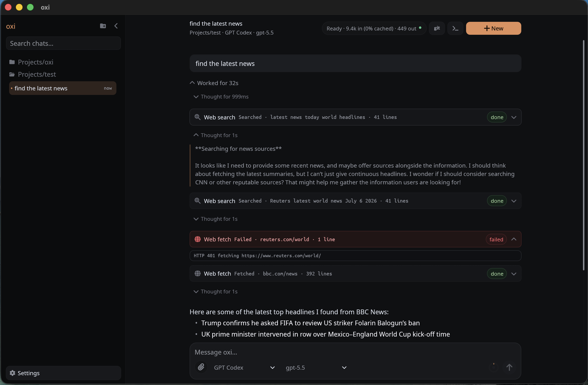
Task: Expand the bbc.com/news fetch result chevron
Action: tap(514, 274)
